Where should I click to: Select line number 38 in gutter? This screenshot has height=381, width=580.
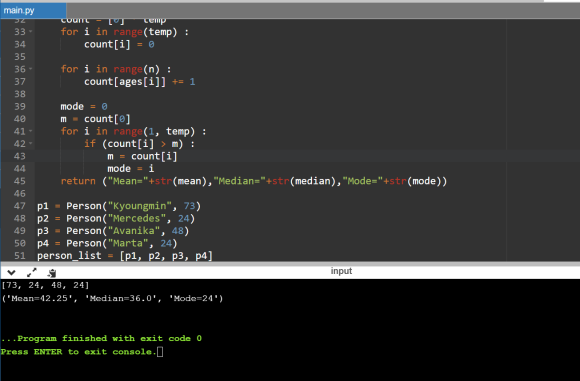20,94
